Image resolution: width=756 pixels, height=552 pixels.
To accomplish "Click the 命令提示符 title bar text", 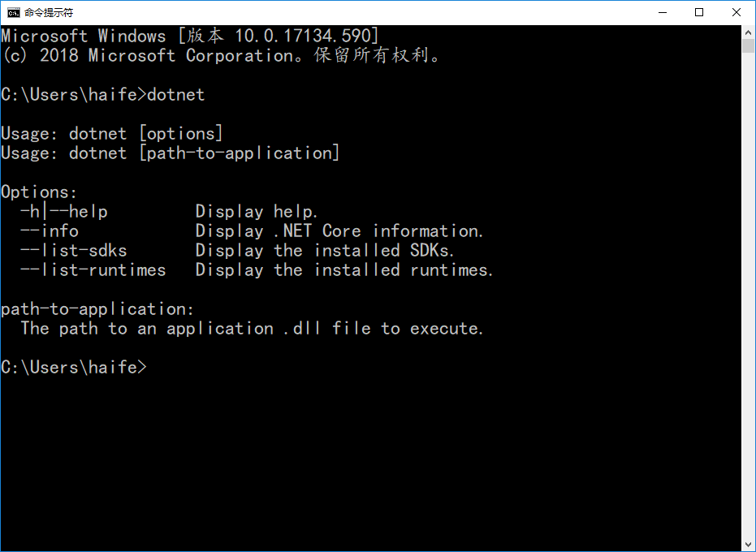I will tap(49, 12).
